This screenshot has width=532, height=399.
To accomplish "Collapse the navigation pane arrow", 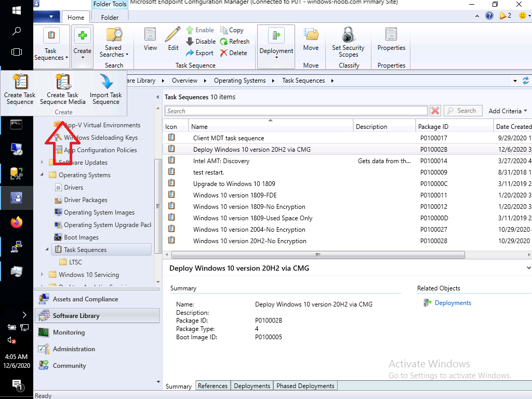I will [158, 97].
